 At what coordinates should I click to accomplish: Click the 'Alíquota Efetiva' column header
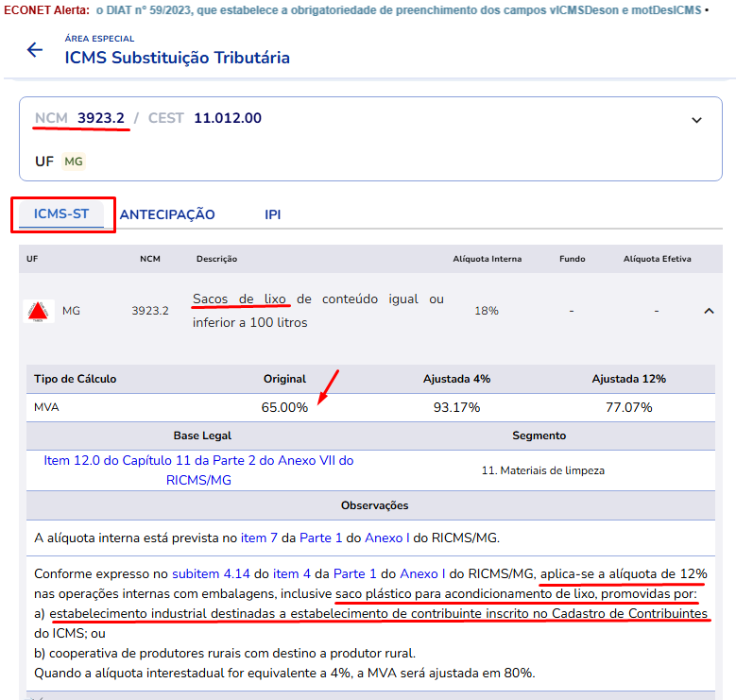coord(658,259)
